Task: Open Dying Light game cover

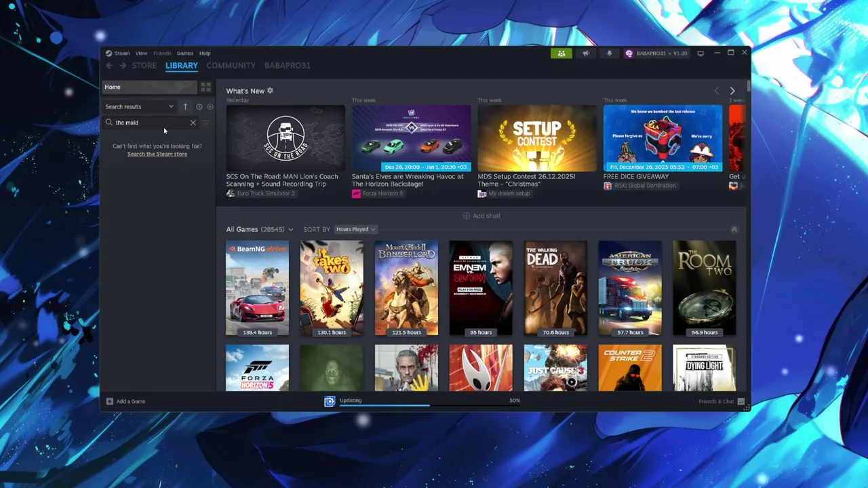Action: [x=705, y=368]
